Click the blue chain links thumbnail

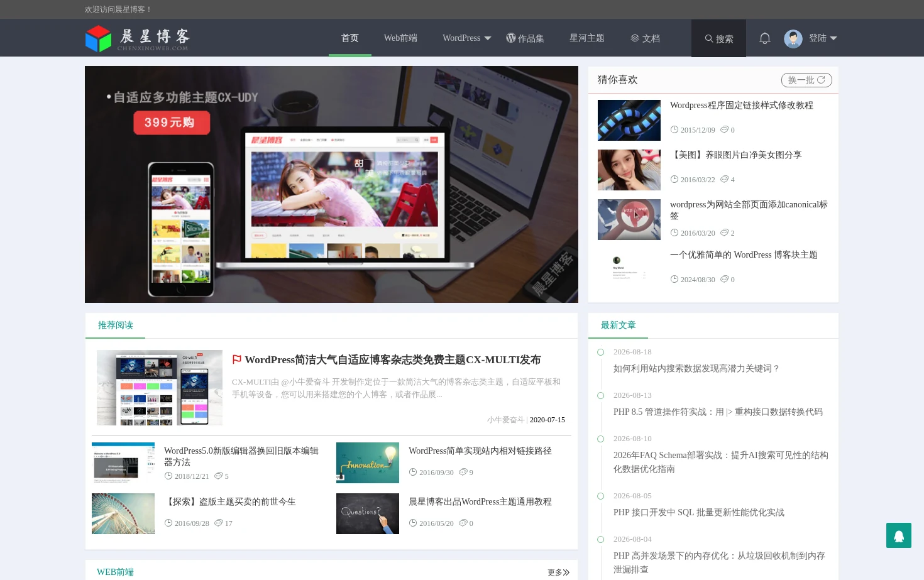(629, 120)
